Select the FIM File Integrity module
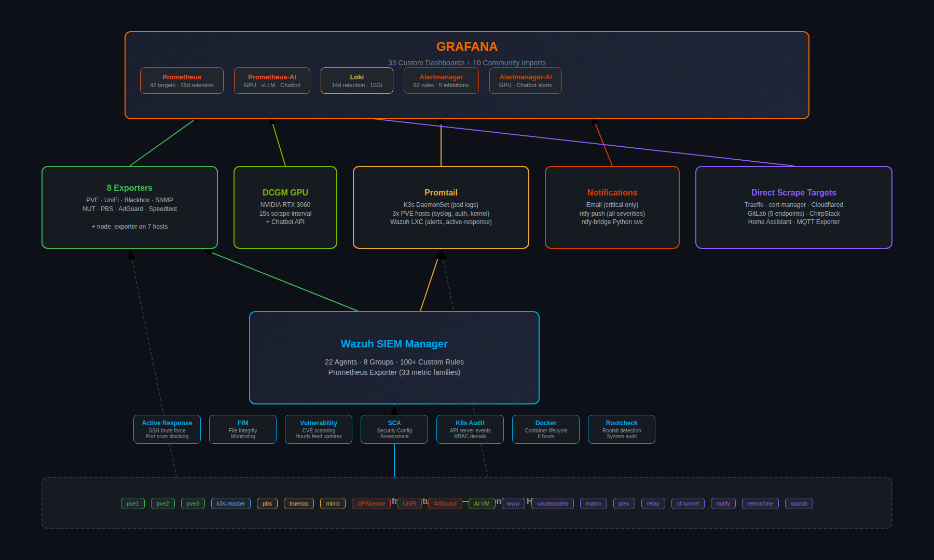Viewport: 934px width, 560px height. point(243,429)
